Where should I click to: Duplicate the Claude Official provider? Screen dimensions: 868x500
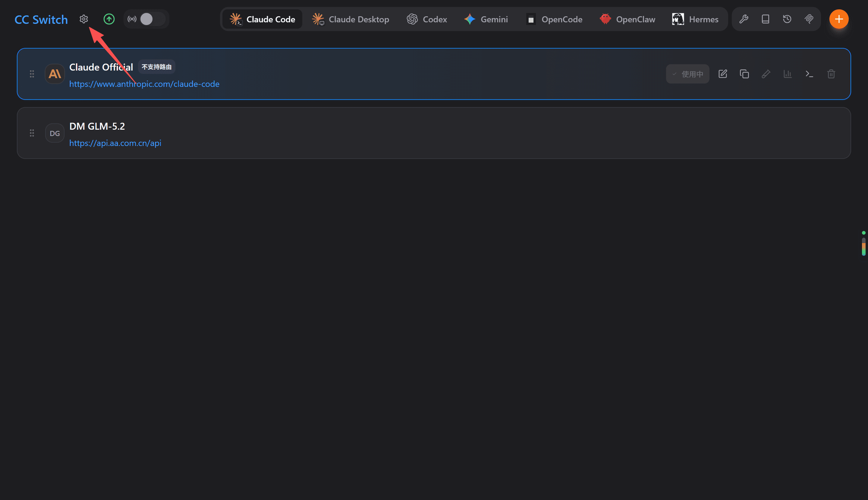coord(744,74)
